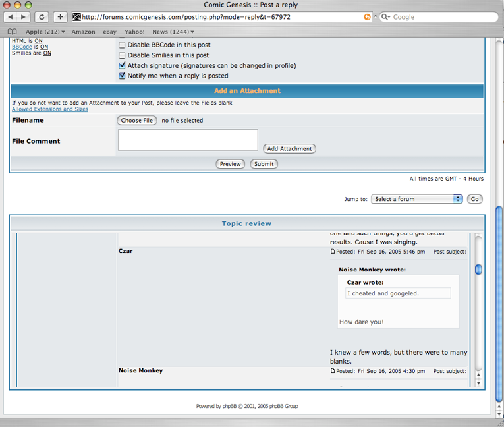Click the 'How dare you!' text
The width and height of the screenshot is (504, 427).
[x=362, y=322]
